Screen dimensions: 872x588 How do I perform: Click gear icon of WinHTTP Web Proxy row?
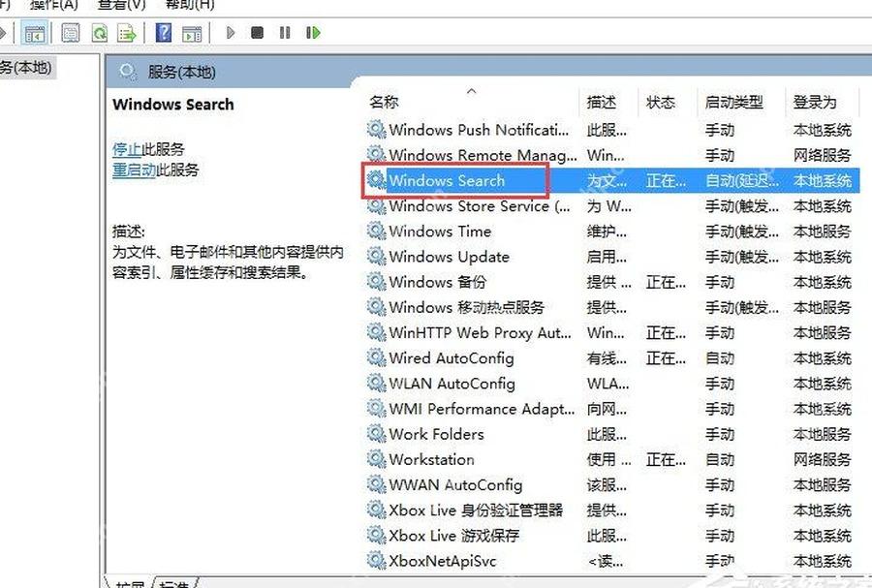pyautogui.click(x=377, y=332)
